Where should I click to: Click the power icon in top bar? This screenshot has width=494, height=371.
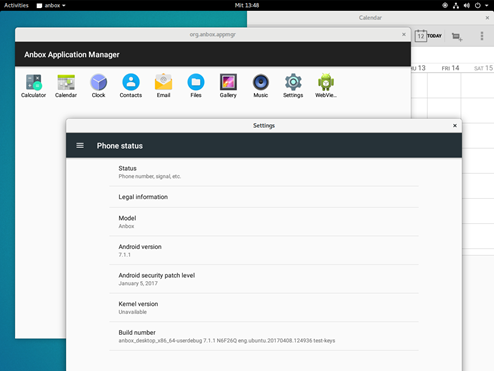pos(478,5)
